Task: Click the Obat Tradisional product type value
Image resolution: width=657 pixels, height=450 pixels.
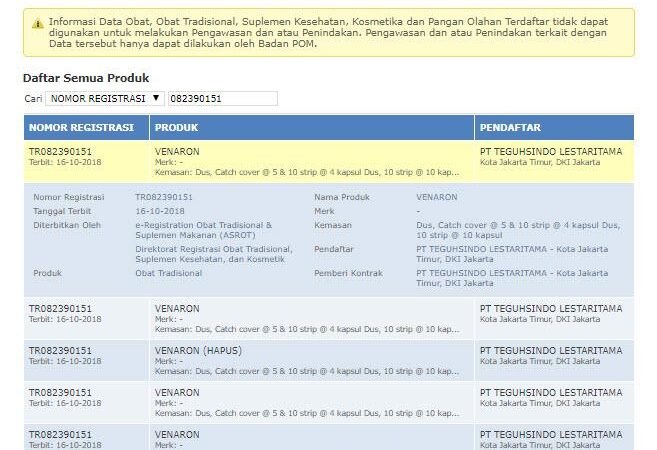Action: [x=168, y=273]
